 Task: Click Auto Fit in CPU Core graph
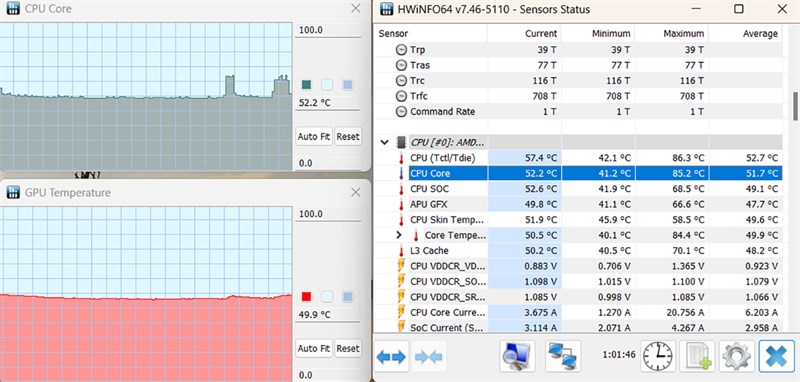314,137
